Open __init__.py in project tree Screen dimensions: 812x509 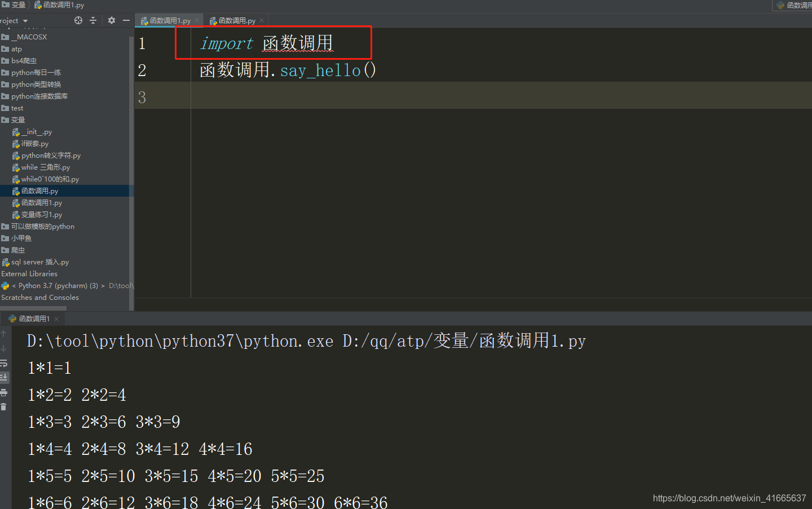click(32, 132)
